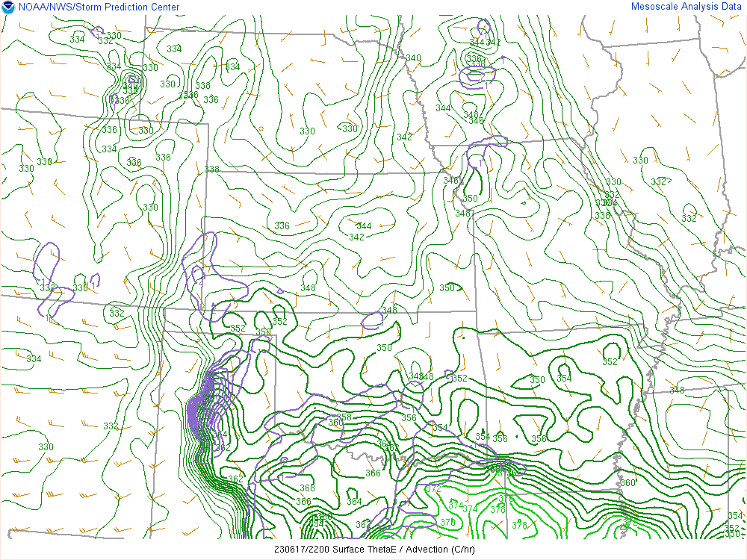The width and height of the screenshot is (747, 560).
Task: Click the 354 label between 350 and 352
Action: [564, 379]
